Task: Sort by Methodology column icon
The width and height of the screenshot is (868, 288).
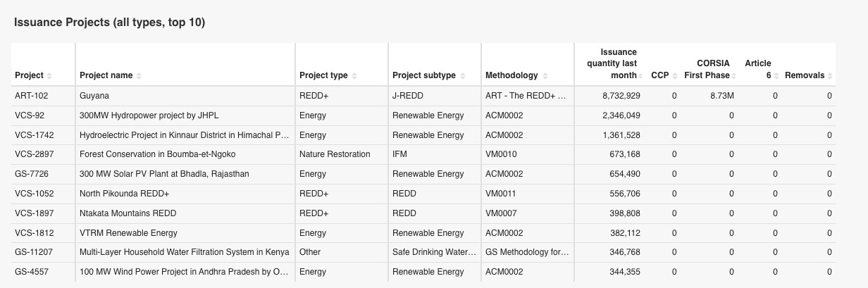Action: pyautogui.click(x=544, y=76)
